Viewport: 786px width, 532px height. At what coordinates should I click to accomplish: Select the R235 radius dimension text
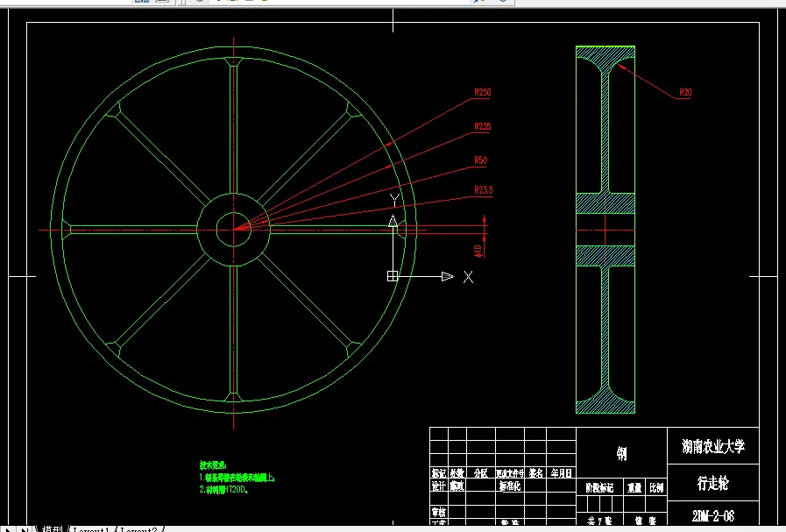pos(482,126)
